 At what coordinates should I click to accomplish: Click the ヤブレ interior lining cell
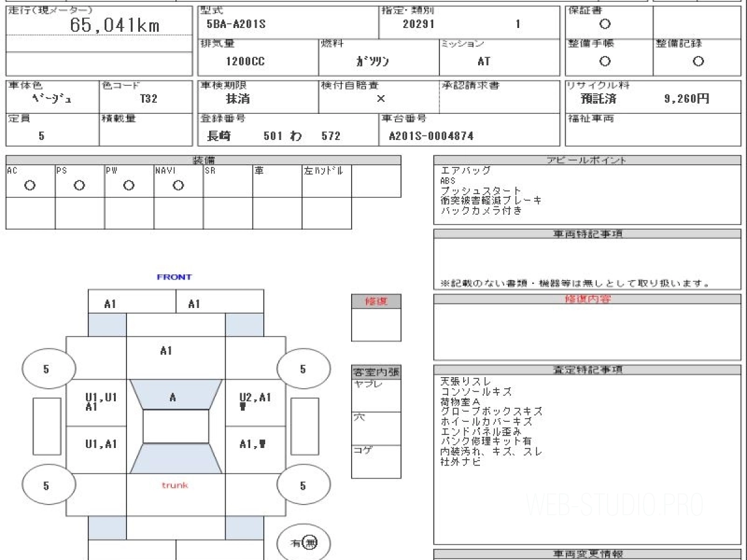[376, 396]
